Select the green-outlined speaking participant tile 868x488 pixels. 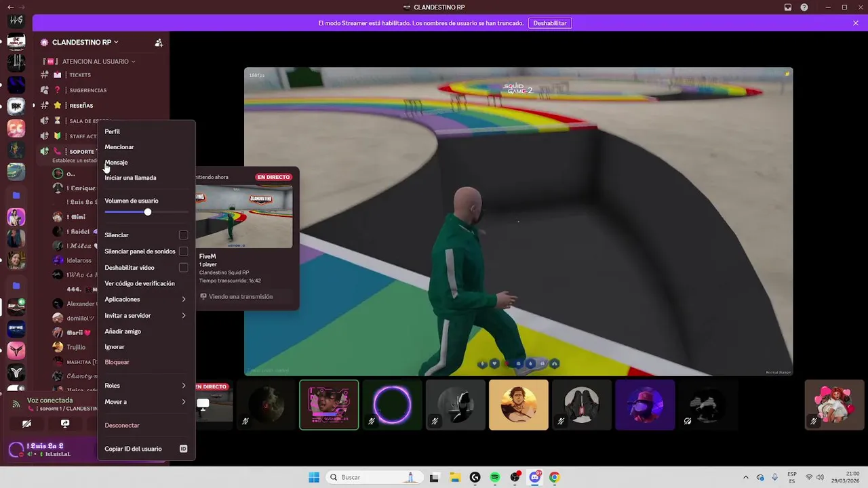pos(329,405)
